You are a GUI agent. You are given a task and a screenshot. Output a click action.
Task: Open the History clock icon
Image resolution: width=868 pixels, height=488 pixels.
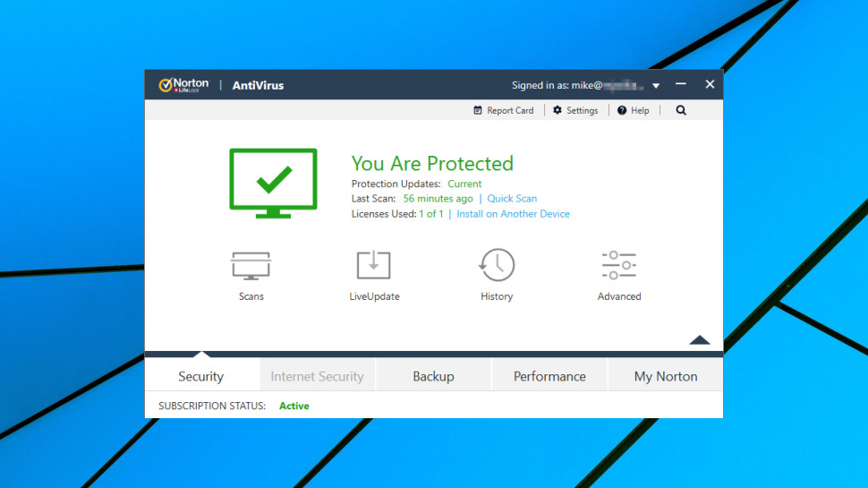tap(497, 265)
